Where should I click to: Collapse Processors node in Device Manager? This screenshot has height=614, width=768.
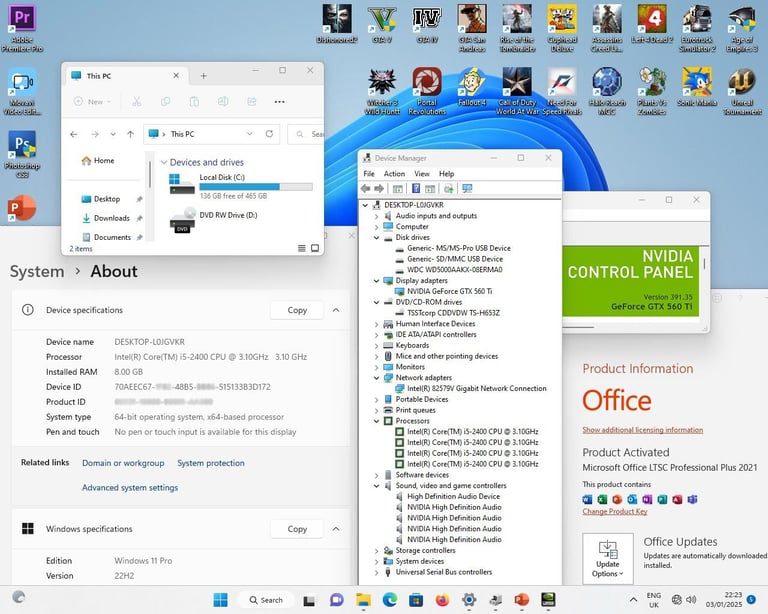376,421
